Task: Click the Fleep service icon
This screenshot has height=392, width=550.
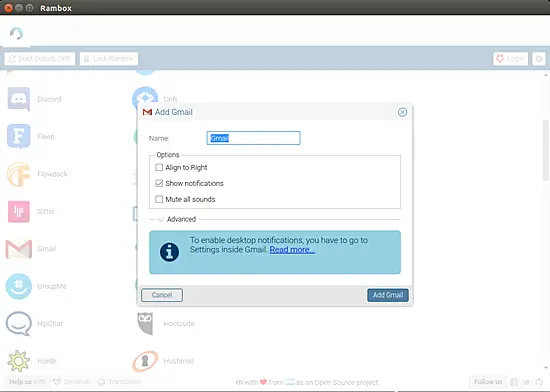Action: pyautogui.click(x=19, y=136)
